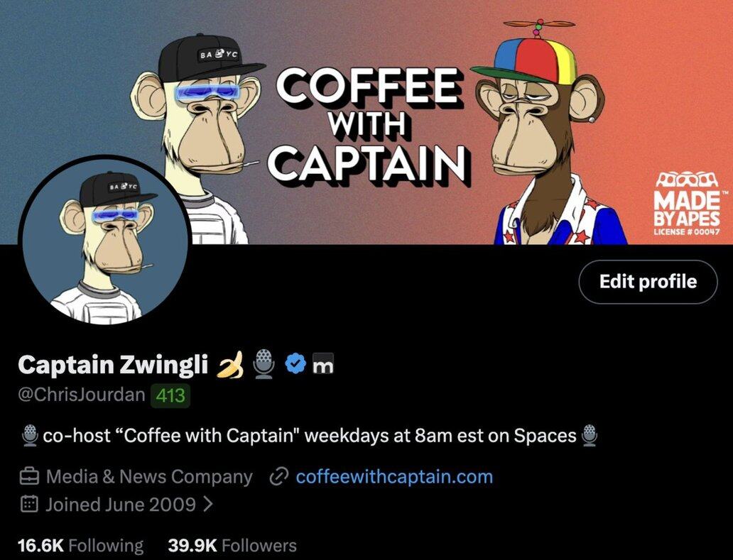Click the Media & News Company category label

tap(149, 477)
